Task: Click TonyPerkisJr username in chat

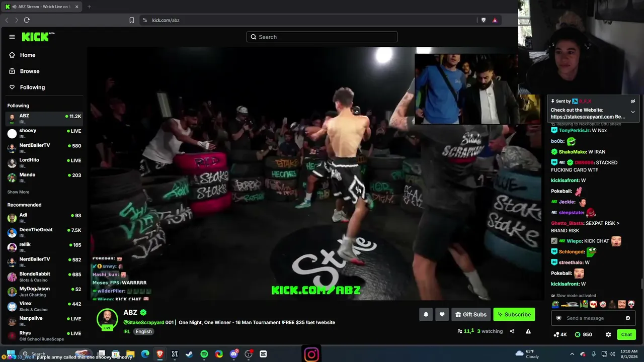Action: (x=575, y=131)
